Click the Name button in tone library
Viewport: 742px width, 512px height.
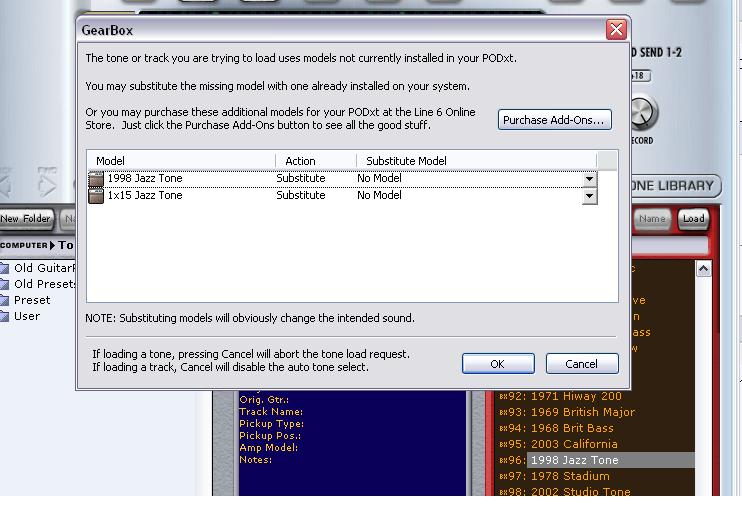click(x=652, y=219)
